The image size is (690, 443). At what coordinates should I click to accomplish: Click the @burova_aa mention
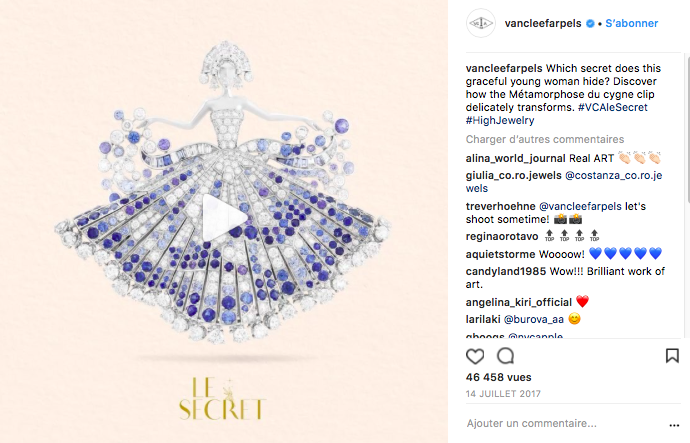[533, 319]
